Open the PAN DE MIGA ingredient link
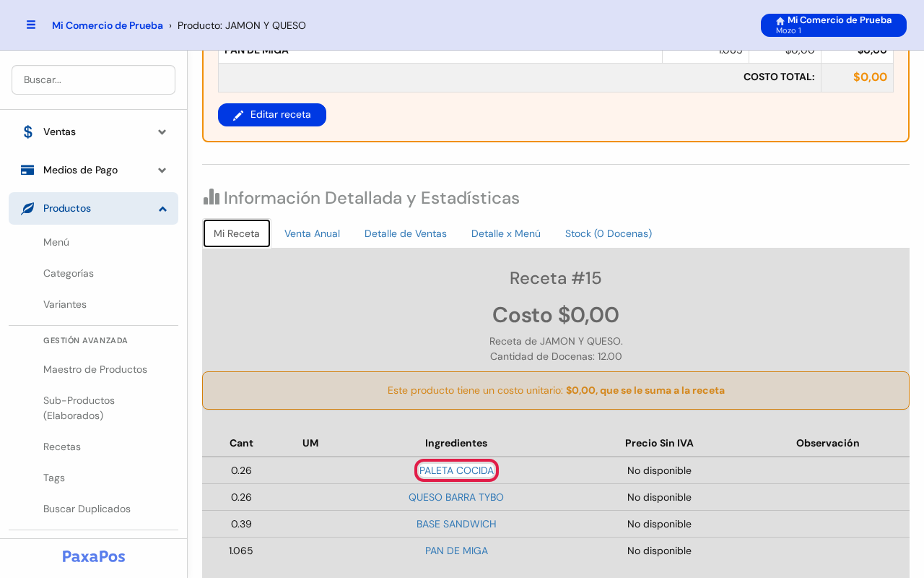This screenshot has width=924, height=578. click(x=456, y=551)
